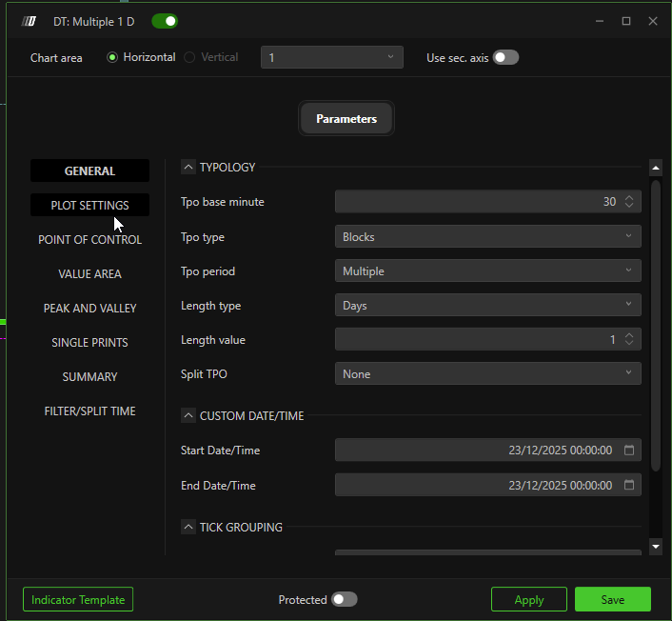The image size is (672, 621).
Task: Enable the Use sec. axis toggle
Action: 505,57
